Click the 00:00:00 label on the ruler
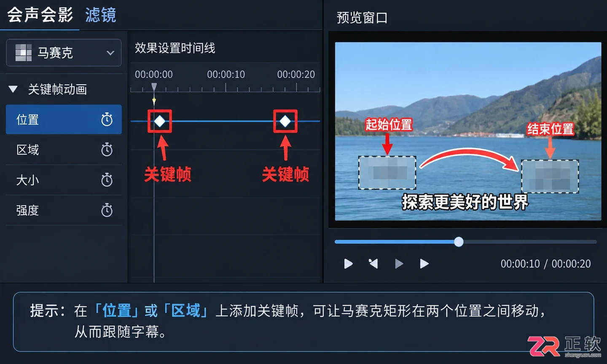Image resolution: width=607 pixels, height=364 pixels. [154, 75]
